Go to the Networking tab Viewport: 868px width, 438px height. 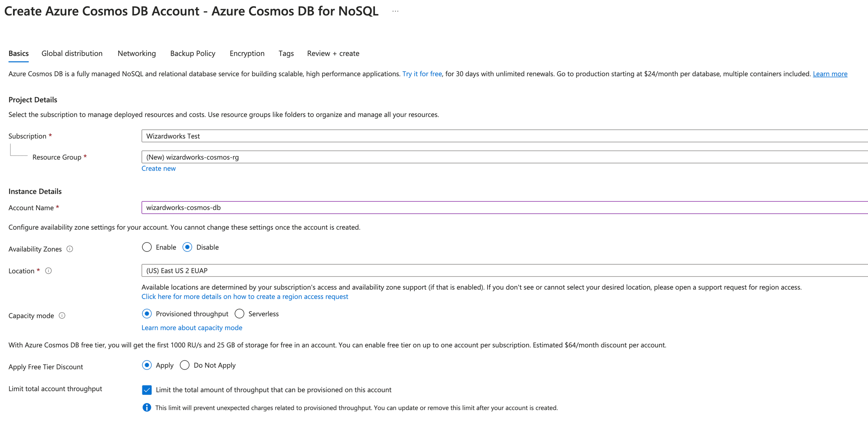[136, 53]
